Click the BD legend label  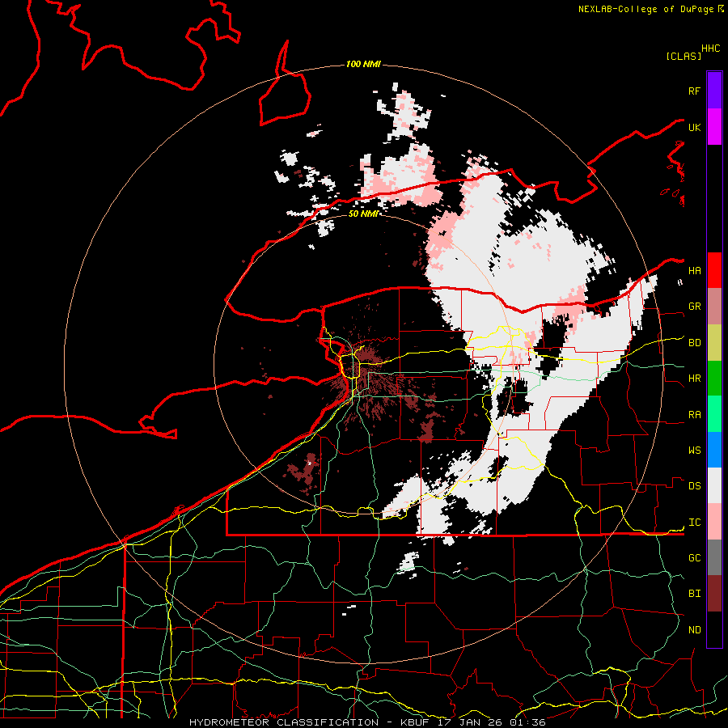[694, 343]
